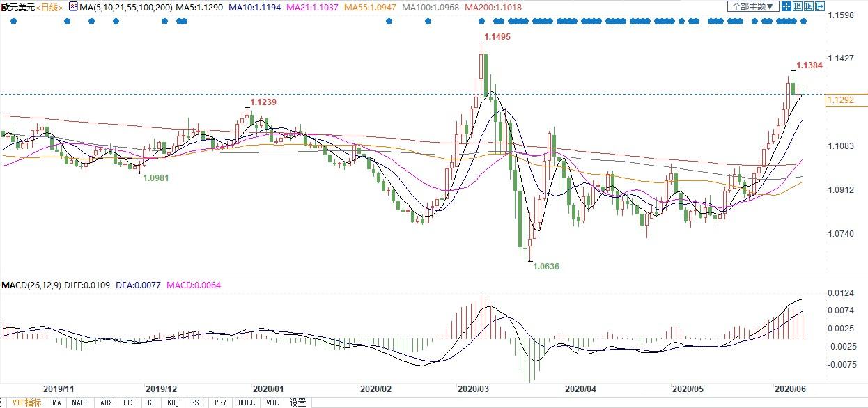Click the MA indicator chart icon
Viewport: 868px width, 408px height.
[72, 7]
